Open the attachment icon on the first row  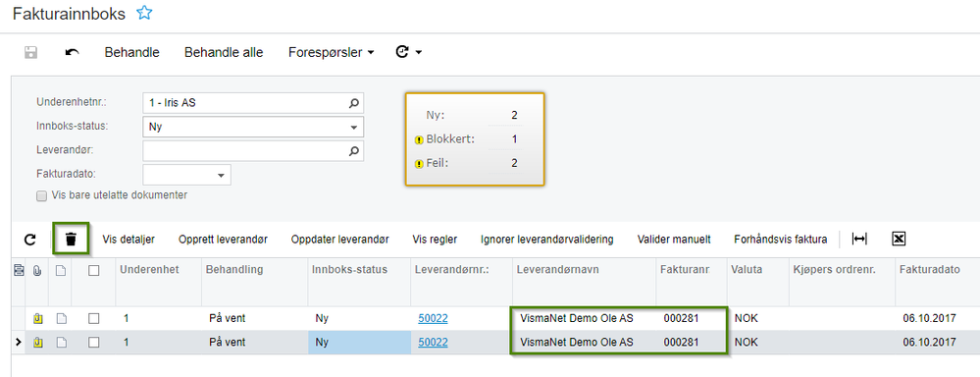(38, 319)
